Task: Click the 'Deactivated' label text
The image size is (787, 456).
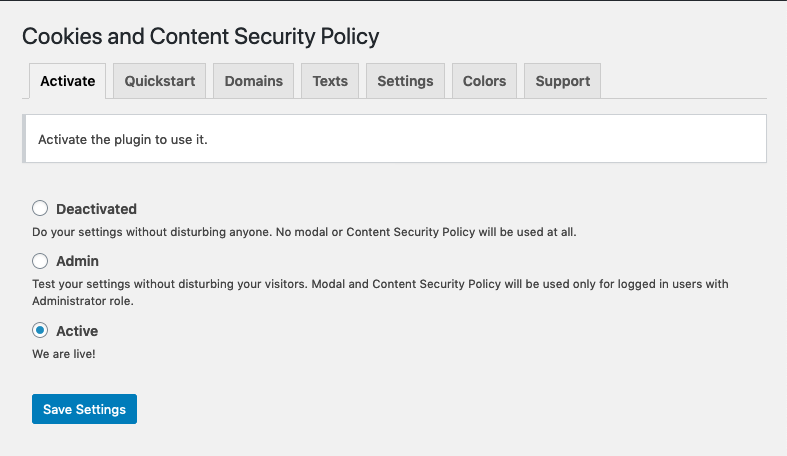Action: coord(96,209)
